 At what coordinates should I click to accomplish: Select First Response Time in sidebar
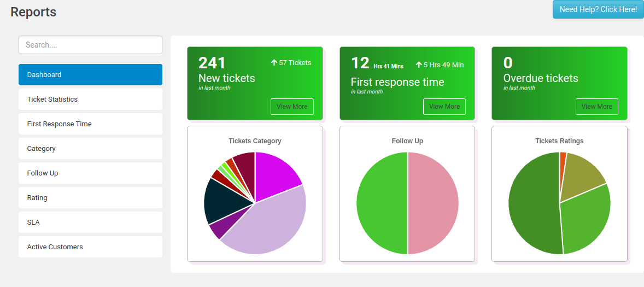click(90, 124)
